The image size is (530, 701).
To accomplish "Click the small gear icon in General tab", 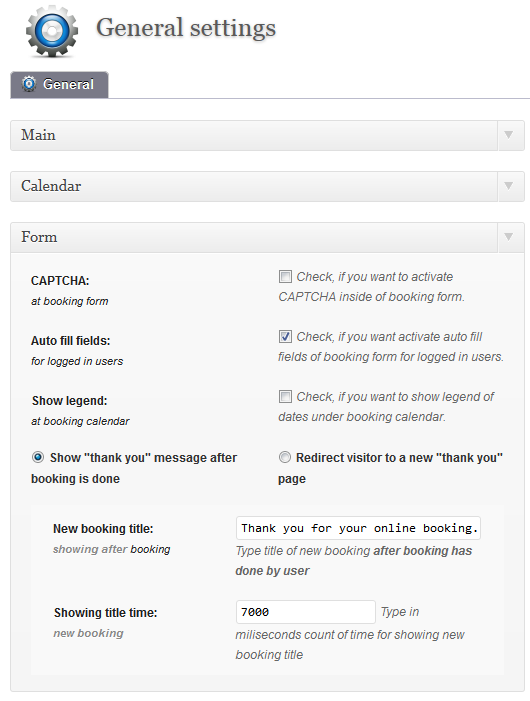I will [x=29, y=84].
